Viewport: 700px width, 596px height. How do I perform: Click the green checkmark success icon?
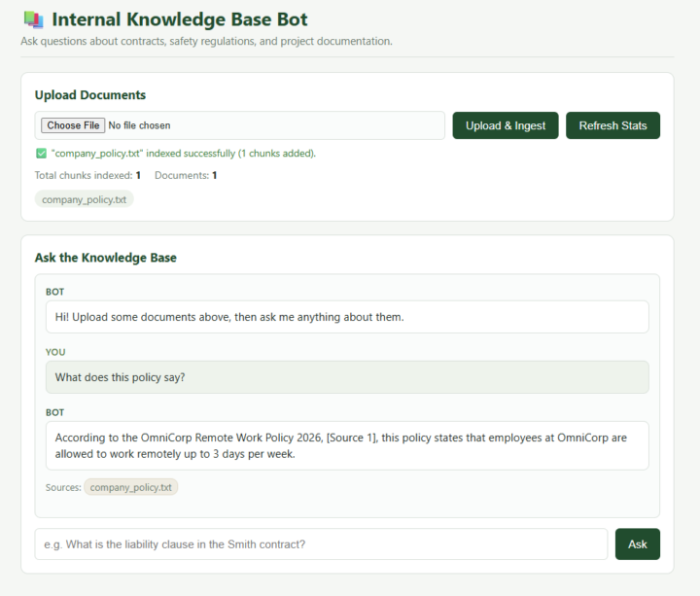[41, 154]
